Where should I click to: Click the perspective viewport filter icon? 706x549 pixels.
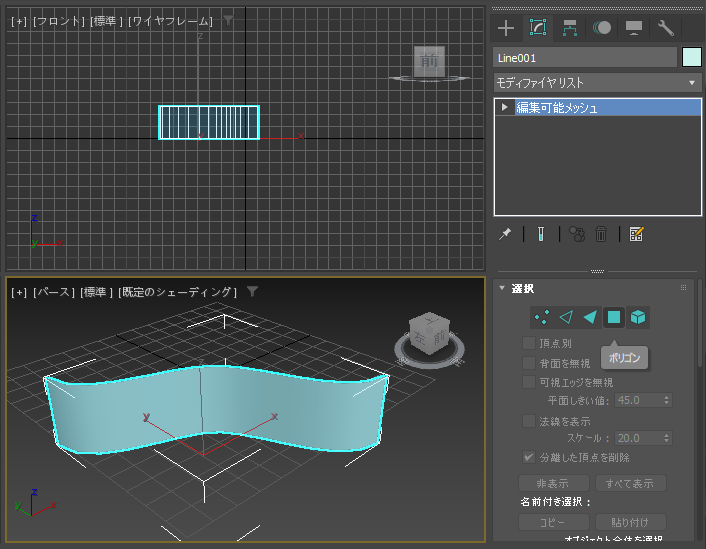pyautogui.click(x=253, y=291)
